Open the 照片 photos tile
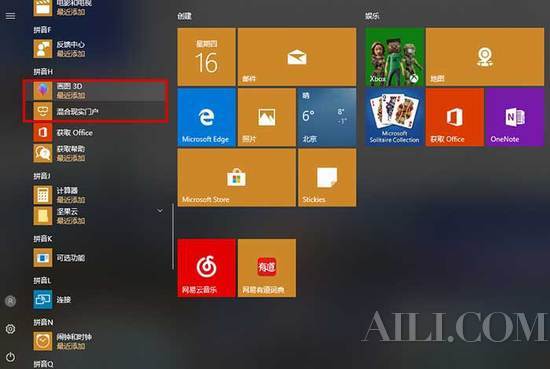Screen dimensions: 550x369 pyautogui.click(x=267, y=117)
